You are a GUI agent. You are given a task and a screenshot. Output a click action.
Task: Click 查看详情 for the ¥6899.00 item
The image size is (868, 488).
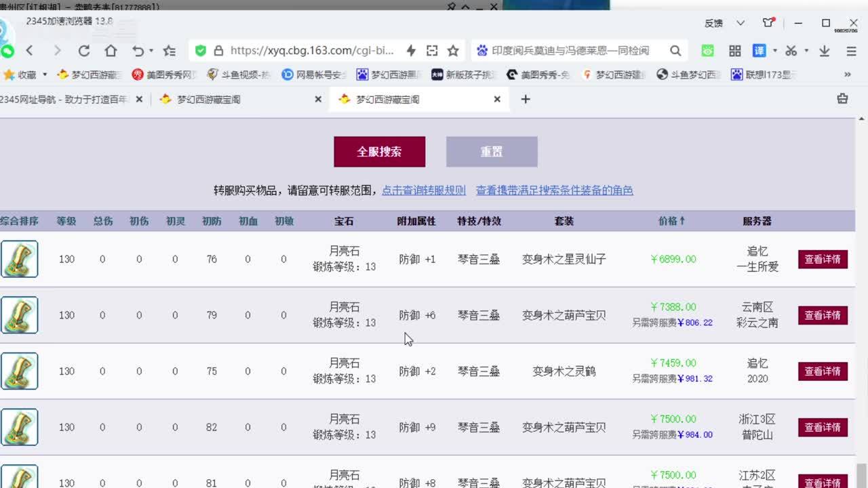822,259
